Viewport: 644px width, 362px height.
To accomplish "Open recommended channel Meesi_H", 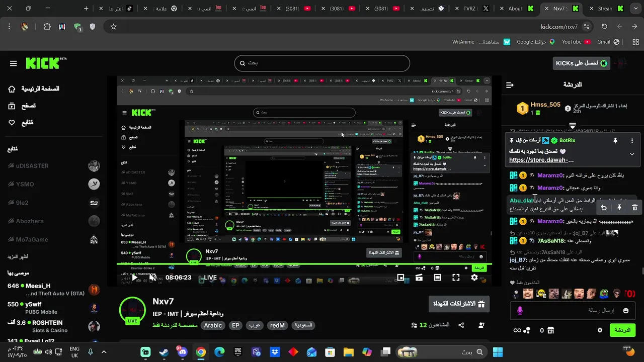I will [54, 290].
